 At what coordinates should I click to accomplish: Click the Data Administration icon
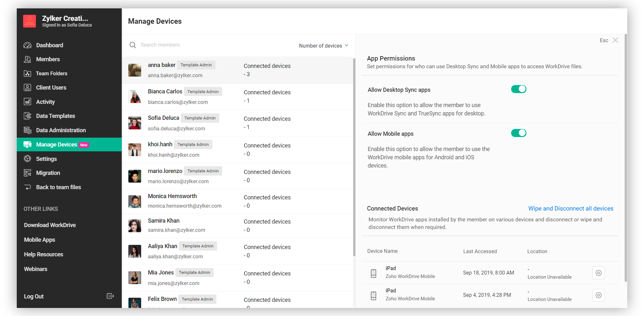point(28,130)
